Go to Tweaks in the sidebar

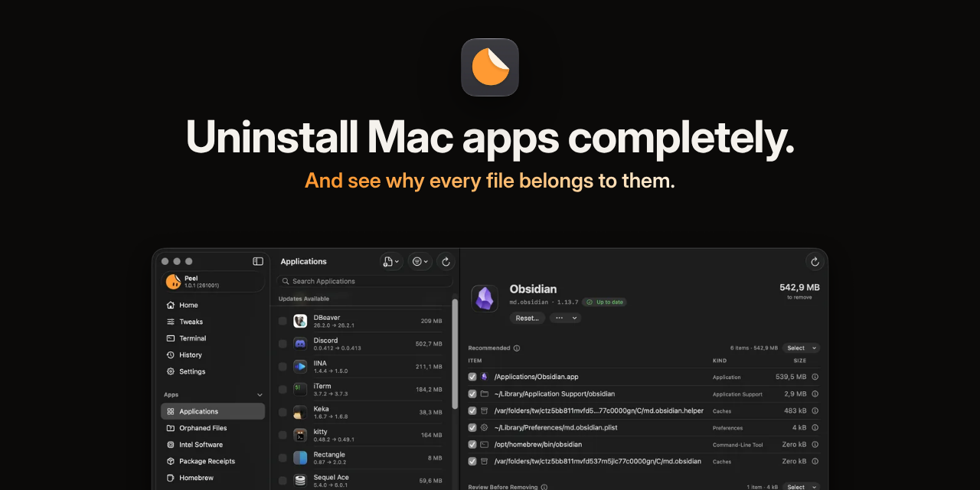213,322
